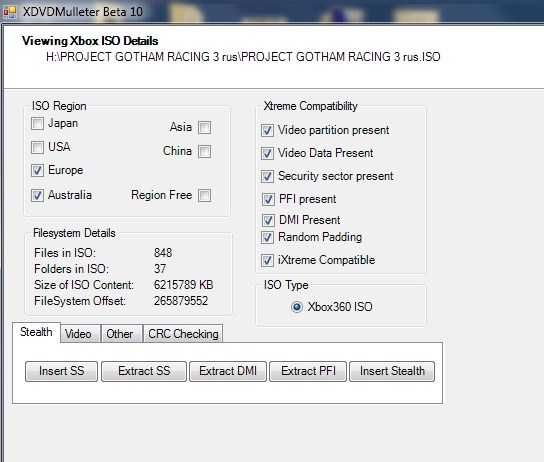Tick the Asia region checkbox
This screenshot has height=462, width=544.
[x=204, y=127]
